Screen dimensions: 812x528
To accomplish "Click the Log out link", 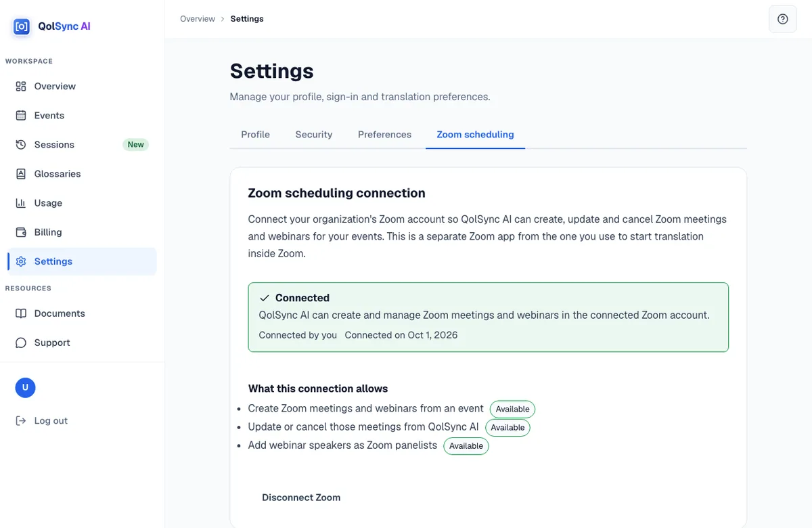I will pos(51,420).
